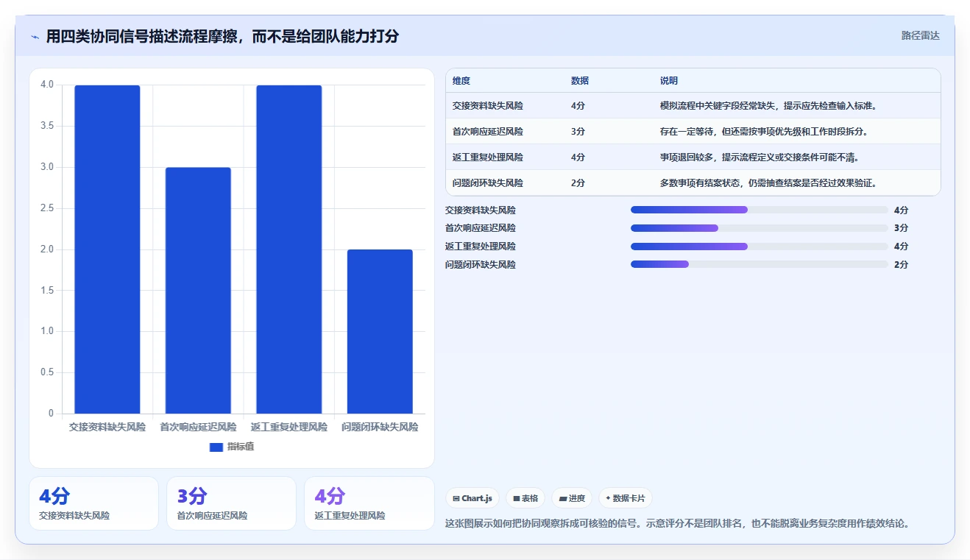The height and width of the screenshot is (560, 970).
Task: Click the description starting 模拟流程中关键字段
Action: tap(769, 106)
